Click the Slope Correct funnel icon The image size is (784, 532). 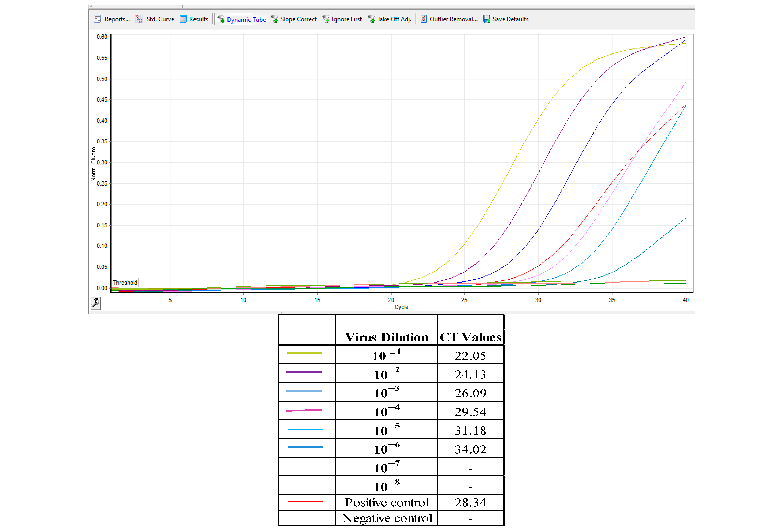[x=275, y=19]
